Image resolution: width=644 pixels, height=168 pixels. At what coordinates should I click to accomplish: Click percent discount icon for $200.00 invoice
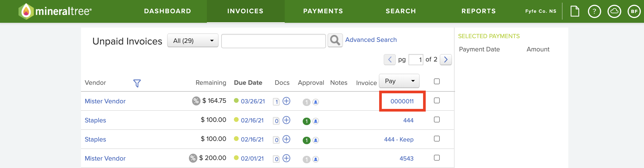click(x=193, y=158)
